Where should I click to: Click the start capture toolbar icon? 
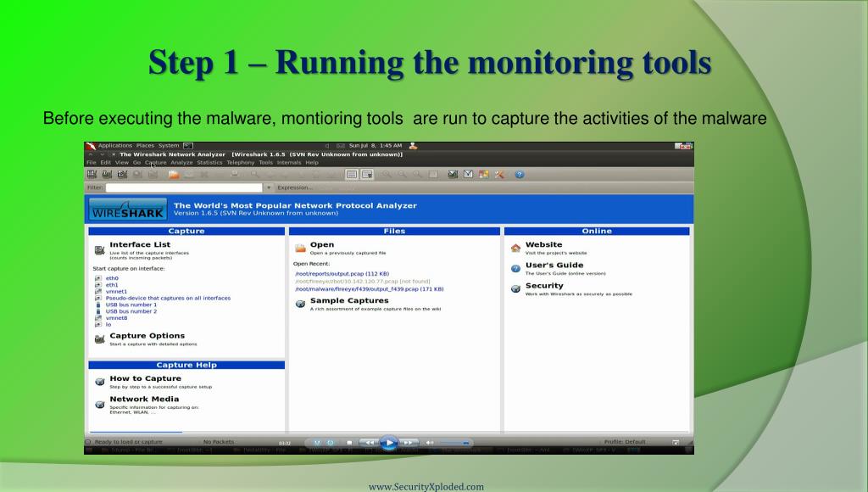tap(122, 174)
